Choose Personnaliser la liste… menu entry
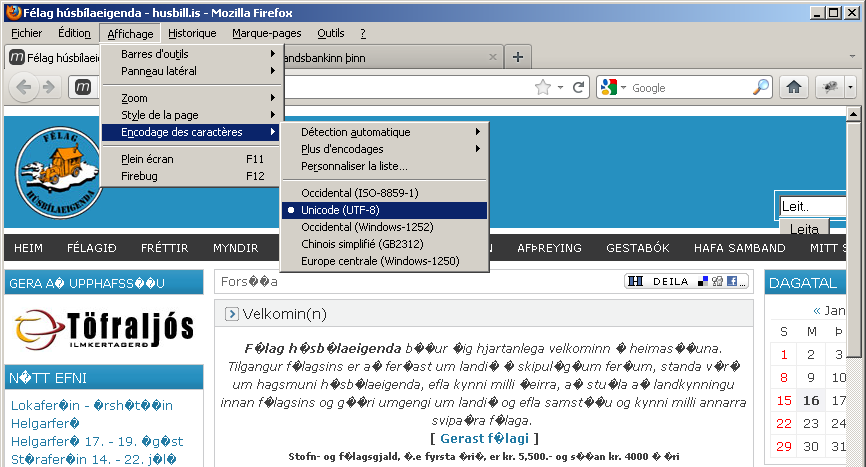 coord(384,166)
